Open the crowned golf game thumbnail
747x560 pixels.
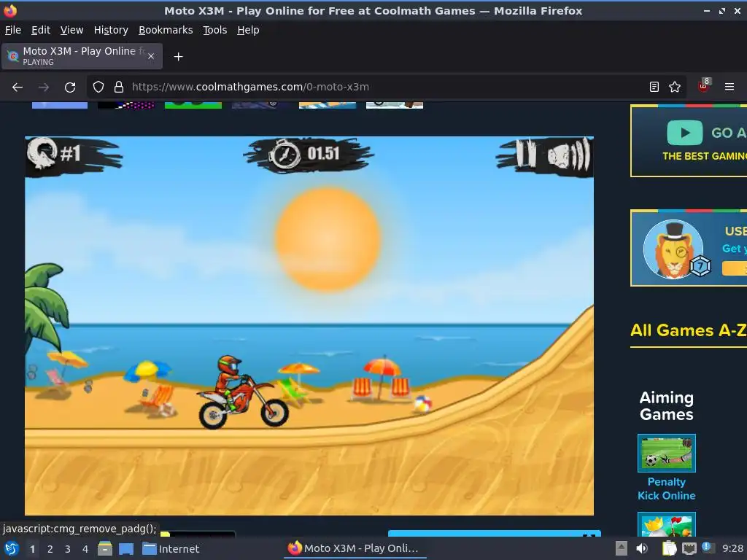coord(667,524)
